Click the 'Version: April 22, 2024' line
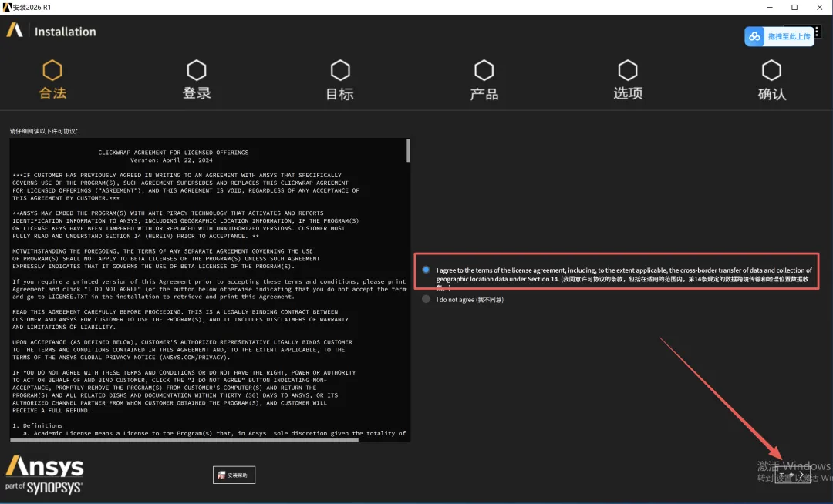This screenshot has height=504, width=833. click(171, 160)
